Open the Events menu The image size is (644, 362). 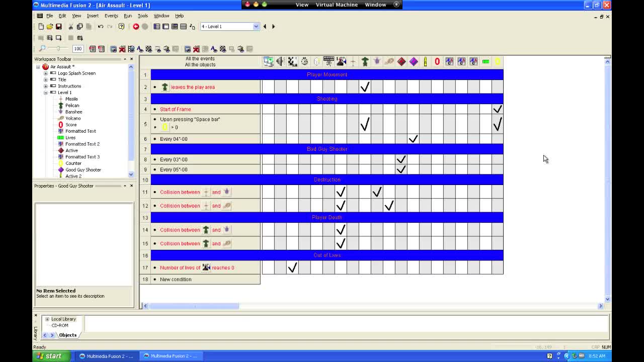[111, 16]
